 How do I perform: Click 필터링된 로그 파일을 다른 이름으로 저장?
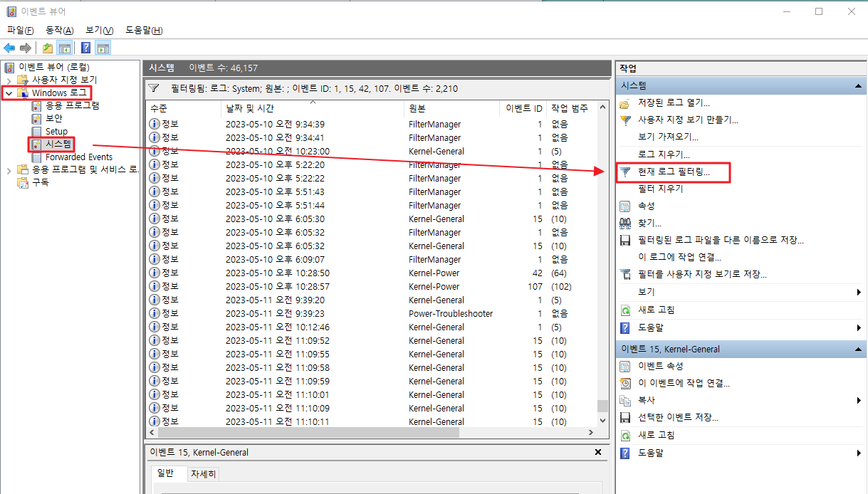[721, 240]
